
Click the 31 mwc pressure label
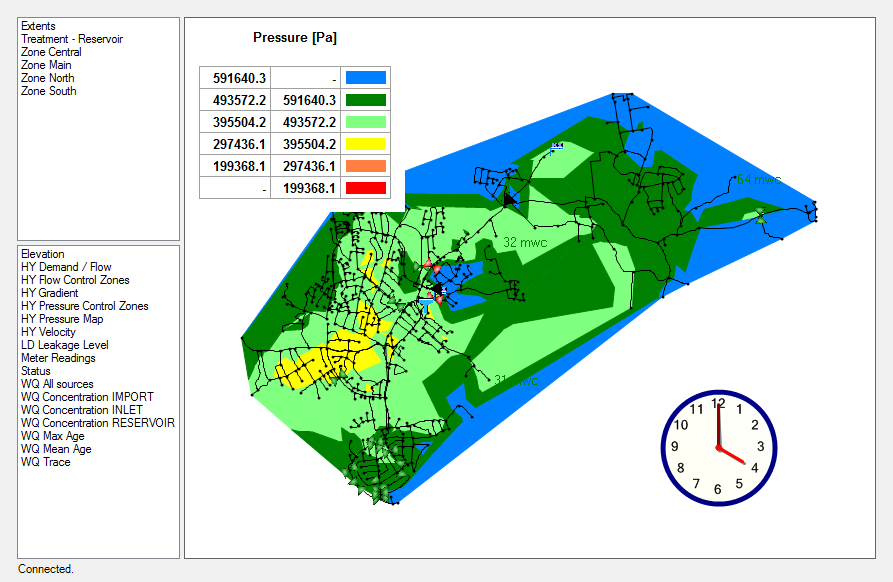pyautogui.click(x=516, y=381)
